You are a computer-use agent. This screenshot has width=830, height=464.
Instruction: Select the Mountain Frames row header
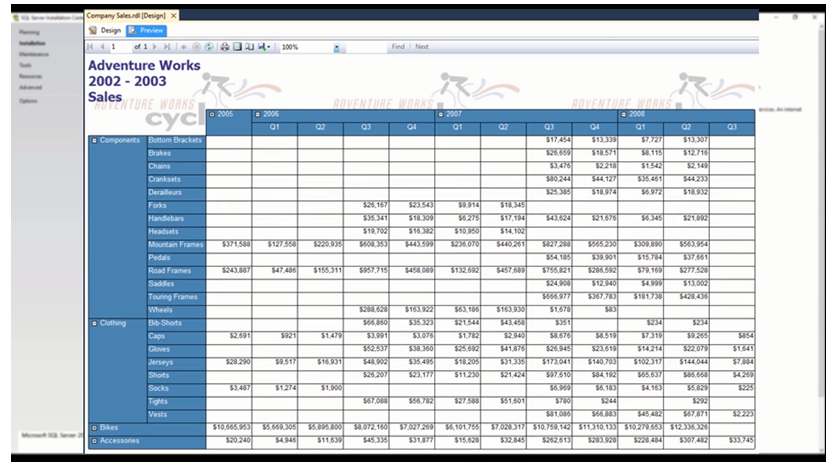(x=176, y=245)
